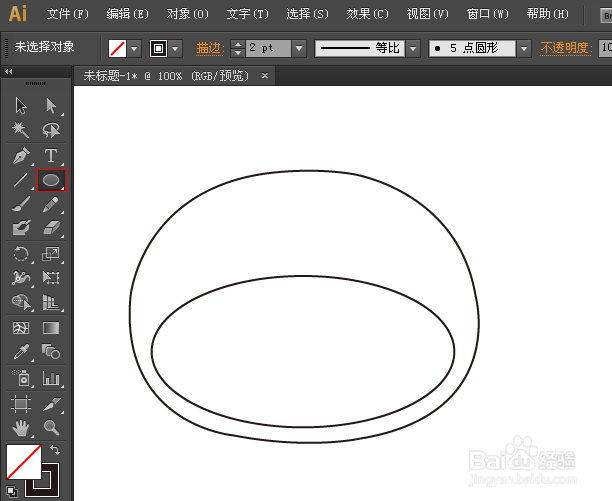Viewport: 612px width, 501px height.
Task: Click the fill color box in control bar
Action: click(x=117, y=49)
